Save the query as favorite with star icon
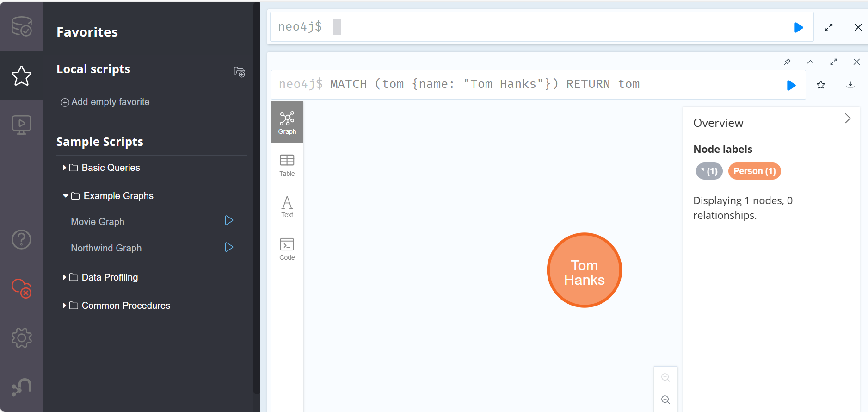 point(821,85)
